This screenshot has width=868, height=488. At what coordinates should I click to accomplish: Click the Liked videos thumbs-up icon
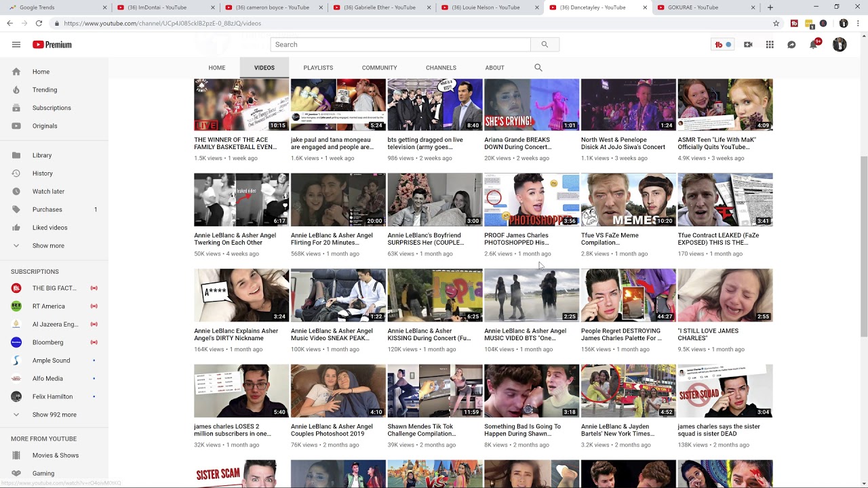16,228
